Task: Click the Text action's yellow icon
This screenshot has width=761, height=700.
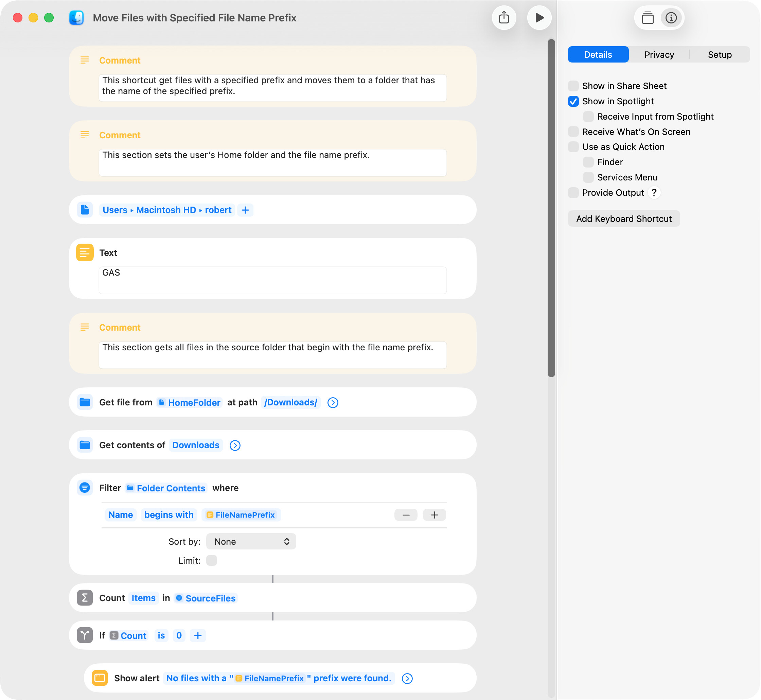Action: click(85, 253)
